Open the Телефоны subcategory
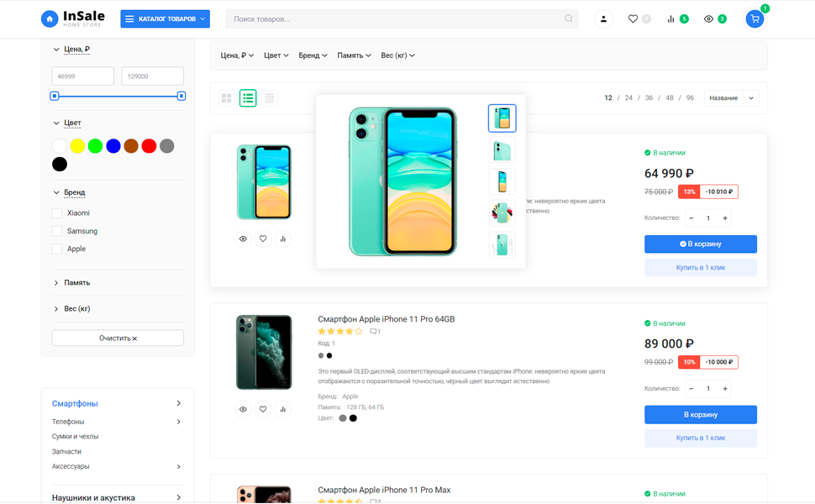The image size is (815, 504). tap(68, 422)
